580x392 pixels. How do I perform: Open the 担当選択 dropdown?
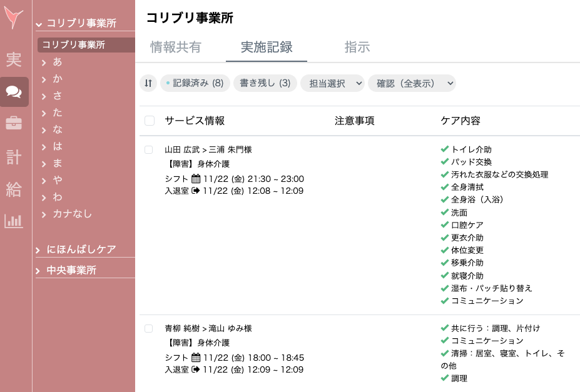[x=332, y=83]
